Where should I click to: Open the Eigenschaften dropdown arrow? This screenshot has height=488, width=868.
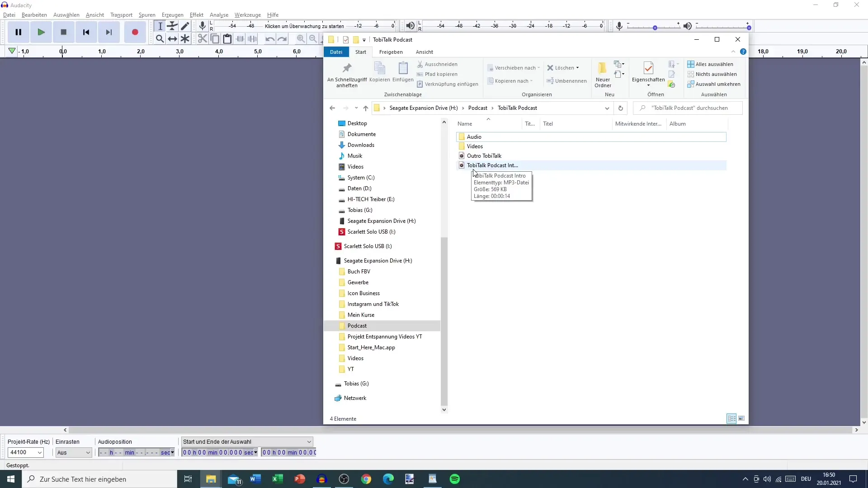tap(648, 85)
